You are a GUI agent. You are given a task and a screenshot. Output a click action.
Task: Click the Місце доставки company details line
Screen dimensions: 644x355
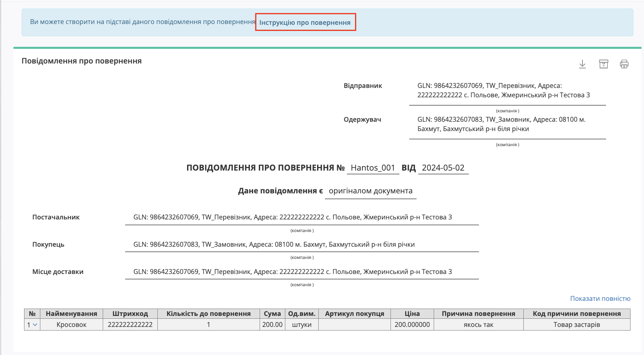[293, 272]
